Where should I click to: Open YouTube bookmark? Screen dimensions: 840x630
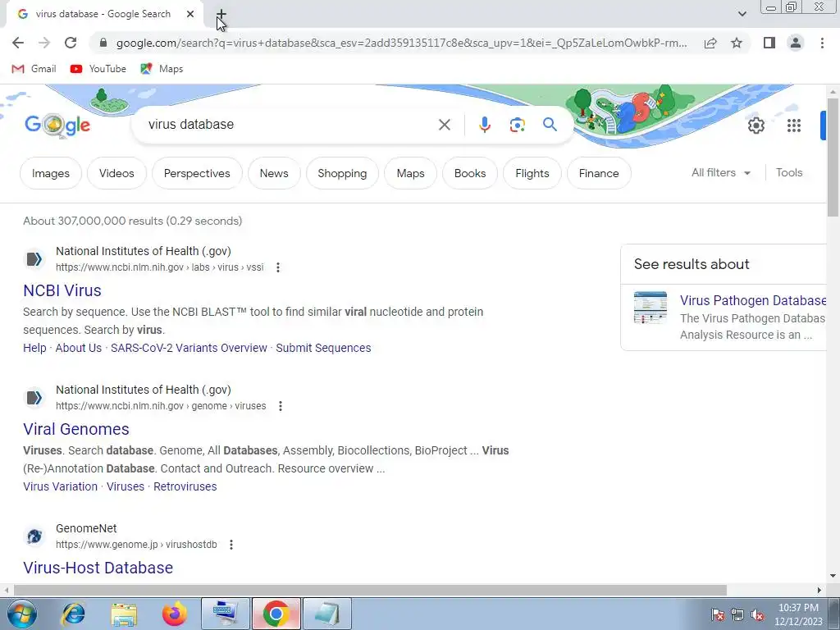point(98,69)
